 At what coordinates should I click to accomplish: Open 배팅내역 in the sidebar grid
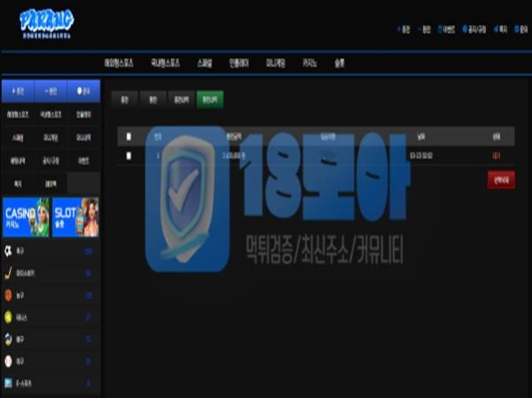pos(18,160)
